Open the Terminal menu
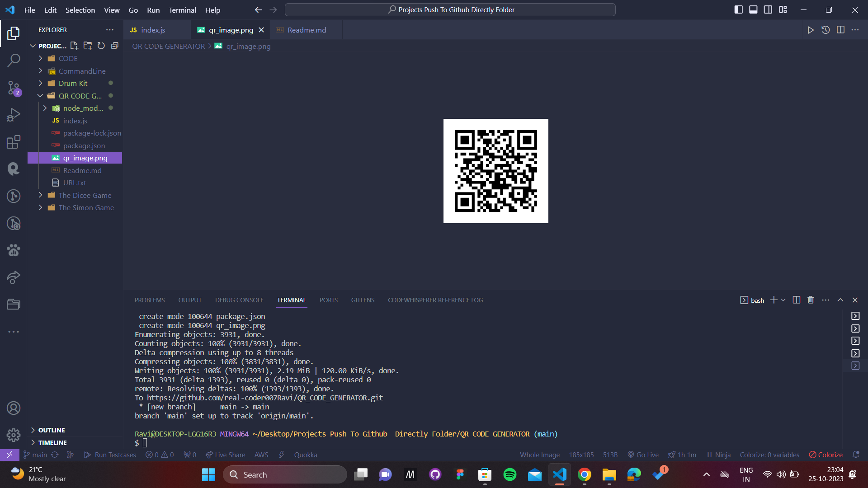This screenshot has height=488, width=868. coord(182,9)
